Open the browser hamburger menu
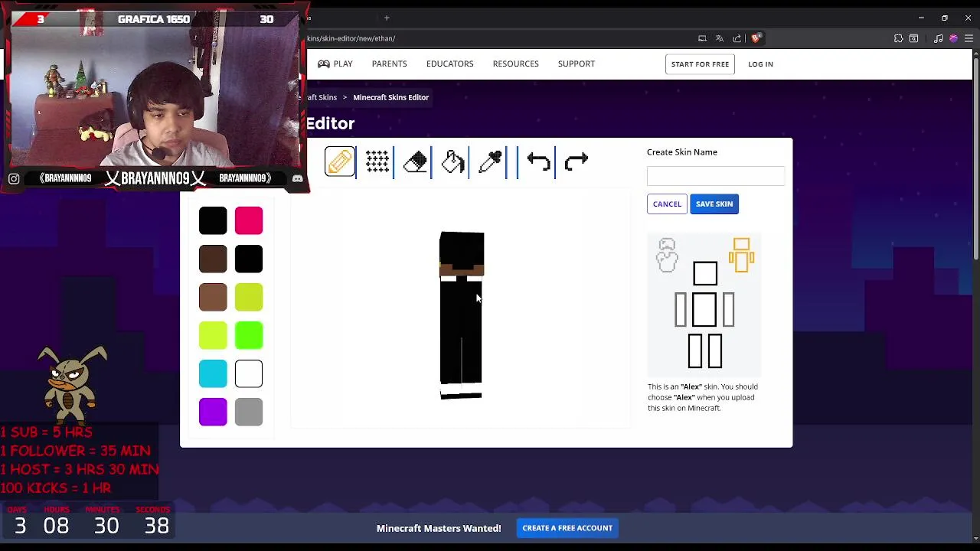Image resolution: width=980 pixels, height=551 pixels. click(x=969, y=38)
